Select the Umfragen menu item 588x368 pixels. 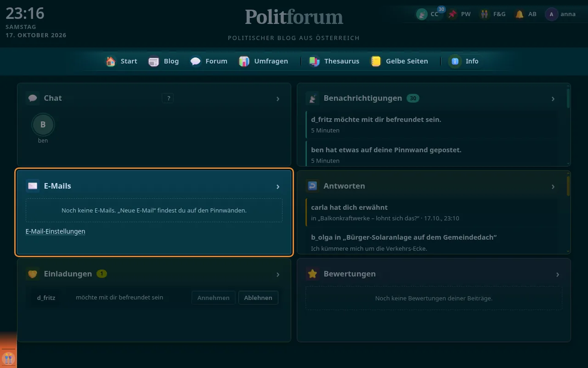263,61
